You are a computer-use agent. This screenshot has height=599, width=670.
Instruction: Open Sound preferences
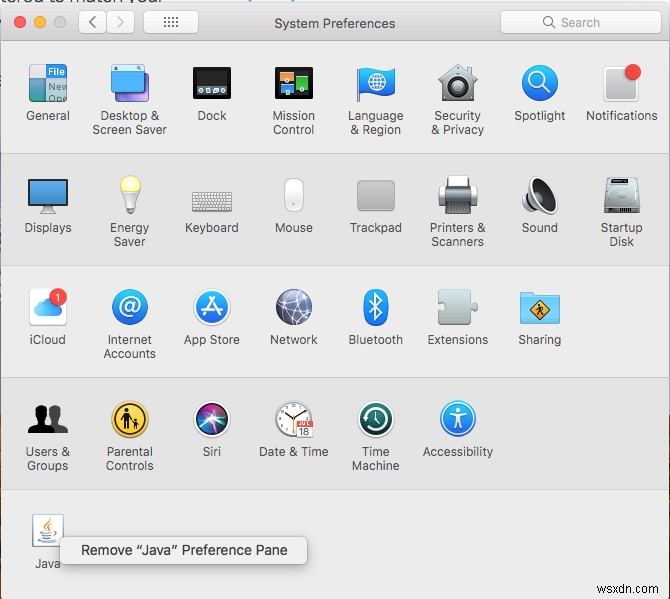pyautogui.click(x=540, y=195)
